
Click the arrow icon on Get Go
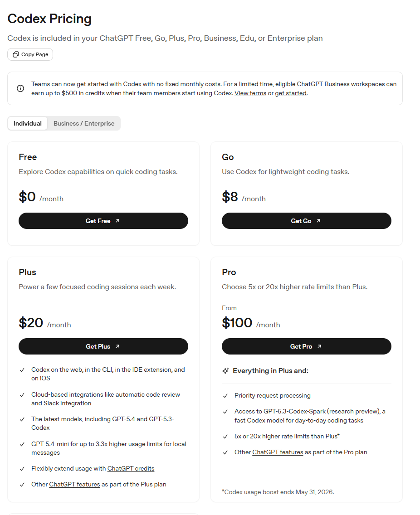tap(318, 221)
